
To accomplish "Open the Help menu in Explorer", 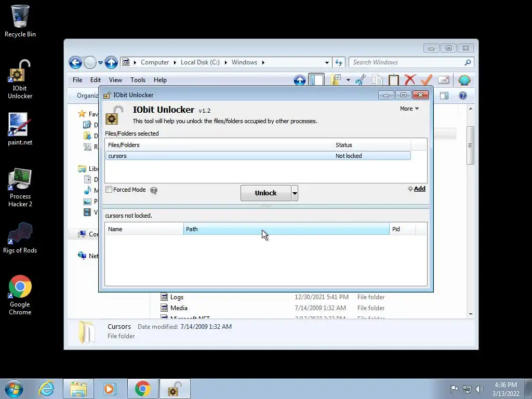I will (x=160, y=80).
